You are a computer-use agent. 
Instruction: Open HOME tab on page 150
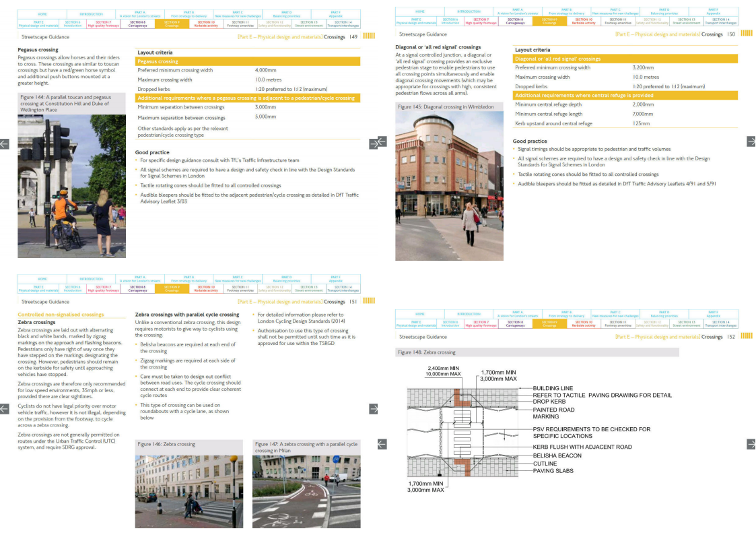(x=420, y=11)
